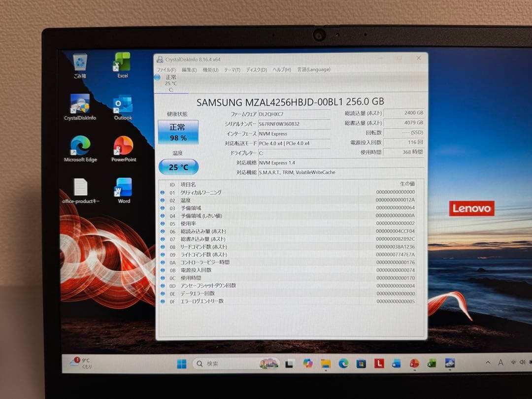
Task: Launch Copilot from the taskbar
Action: point(308,364)
